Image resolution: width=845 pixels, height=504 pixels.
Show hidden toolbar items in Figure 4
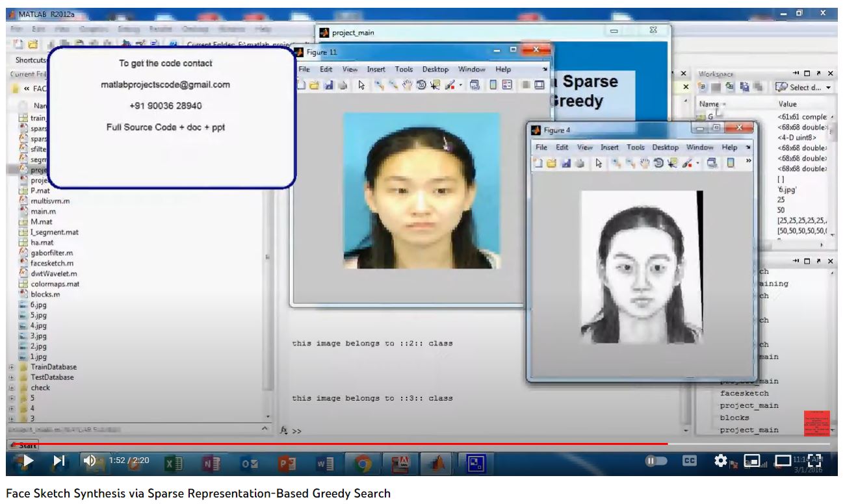coord(748,162)
